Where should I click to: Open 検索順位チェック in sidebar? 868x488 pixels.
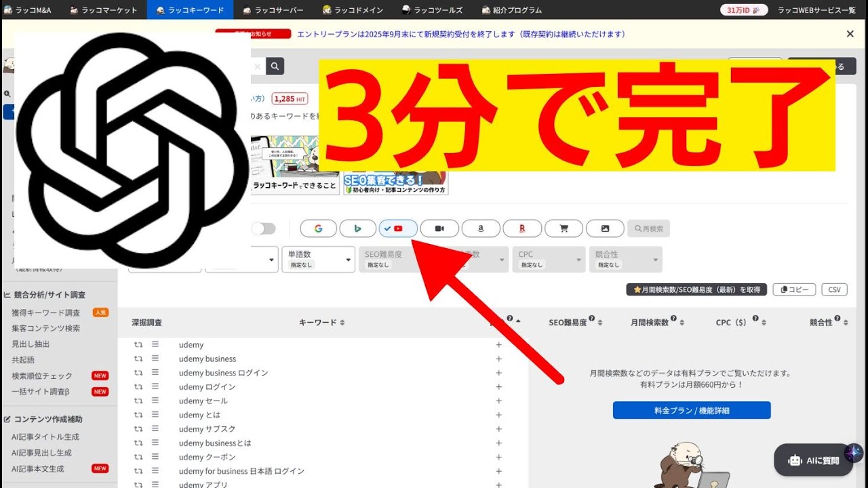[x=41, y=375]
